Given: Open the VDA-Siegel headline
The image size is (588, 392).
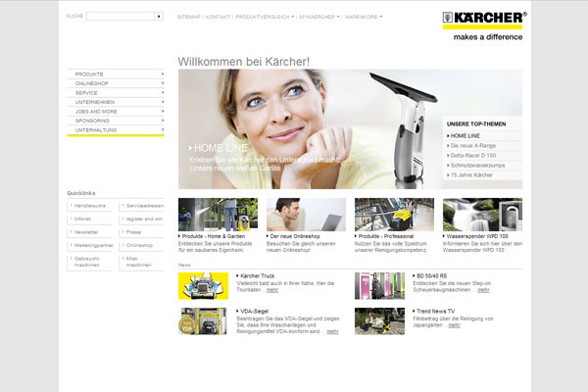Looking at the screenshot, I should 254,312.
